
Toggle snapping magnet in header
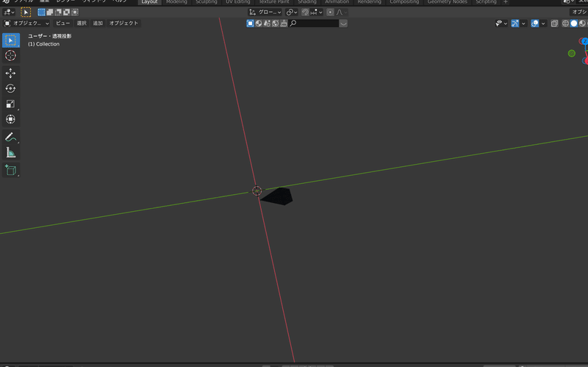(305, 13)
